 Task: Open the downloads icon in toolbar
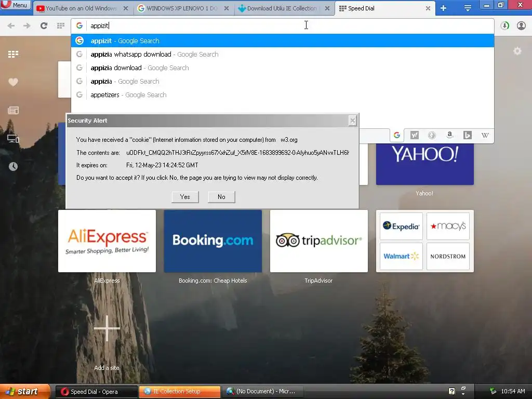[504, 26]
